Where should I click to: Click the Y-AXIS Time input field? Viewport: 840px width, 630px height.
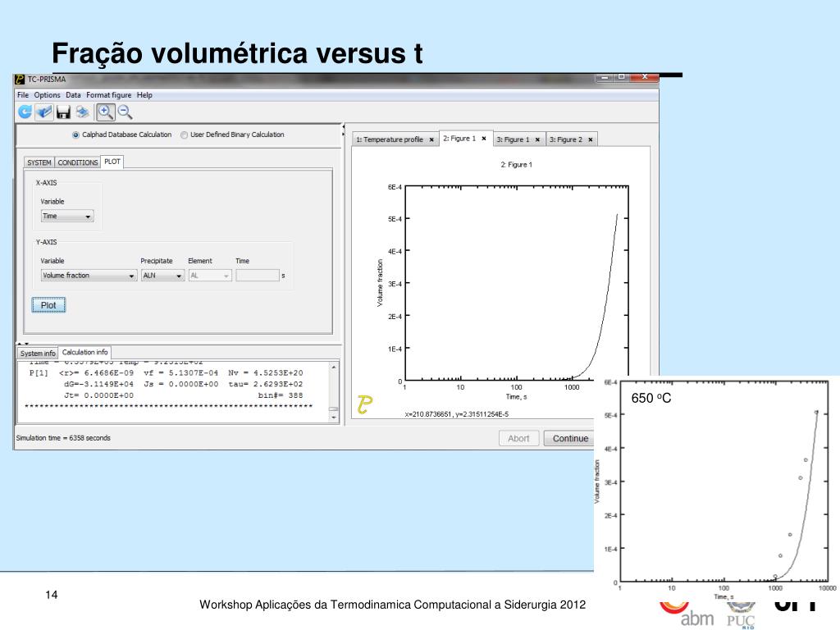click(258, 276)
